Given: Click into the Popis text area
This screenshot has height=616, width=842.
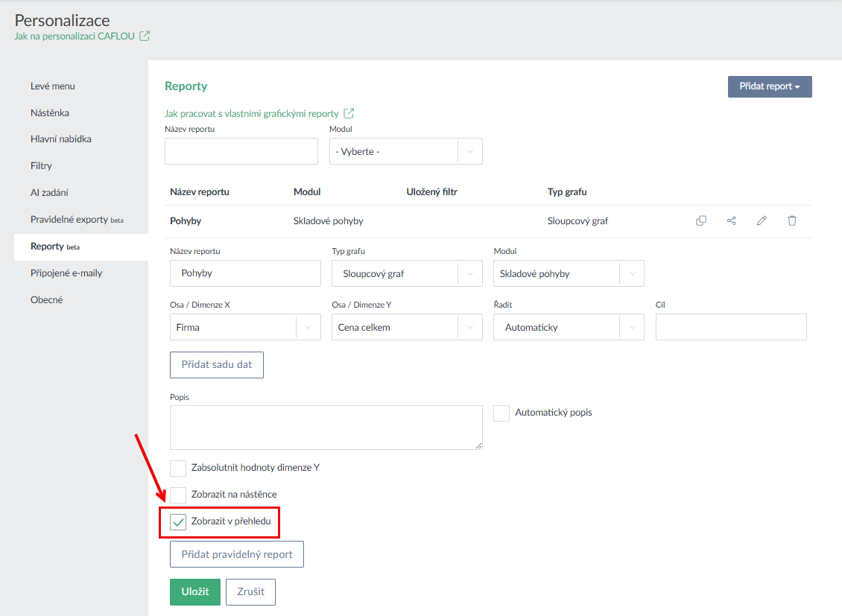Looking at the screenshot, I should [x=326, y=427].
